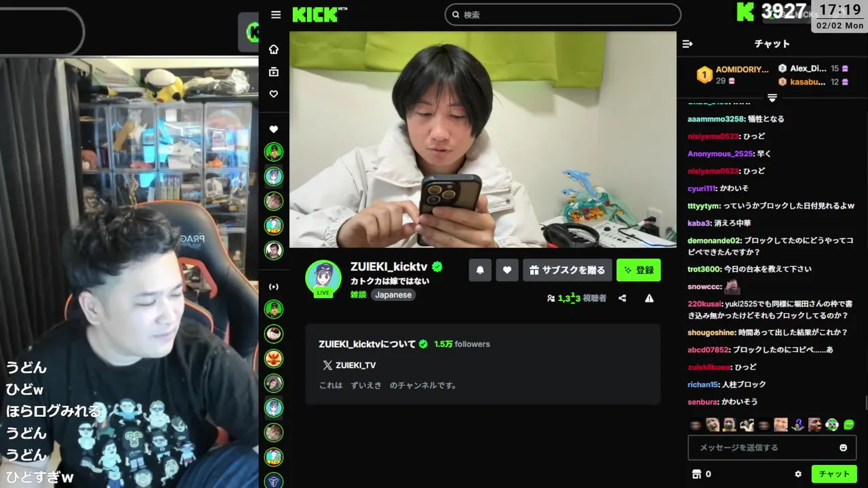Select the Japanese language tag
This screenshot has width=868, height=488.
point(393,295)
